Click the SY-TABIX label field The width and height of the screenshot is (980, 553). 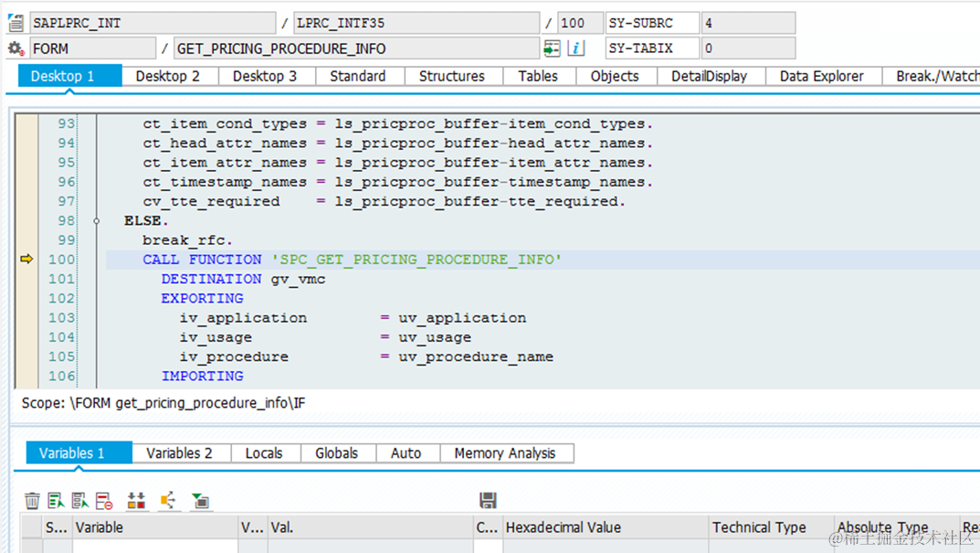point(652,48)
